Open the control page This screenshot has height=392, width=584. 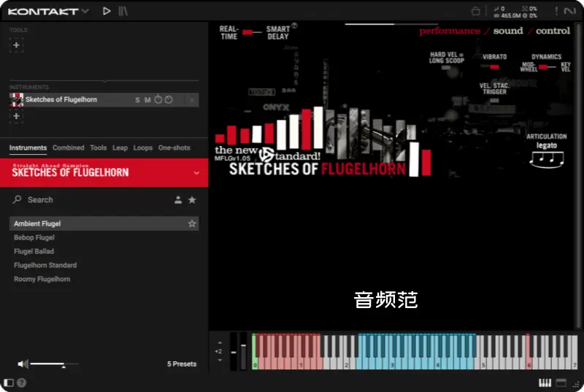click(x=553, y=31)
